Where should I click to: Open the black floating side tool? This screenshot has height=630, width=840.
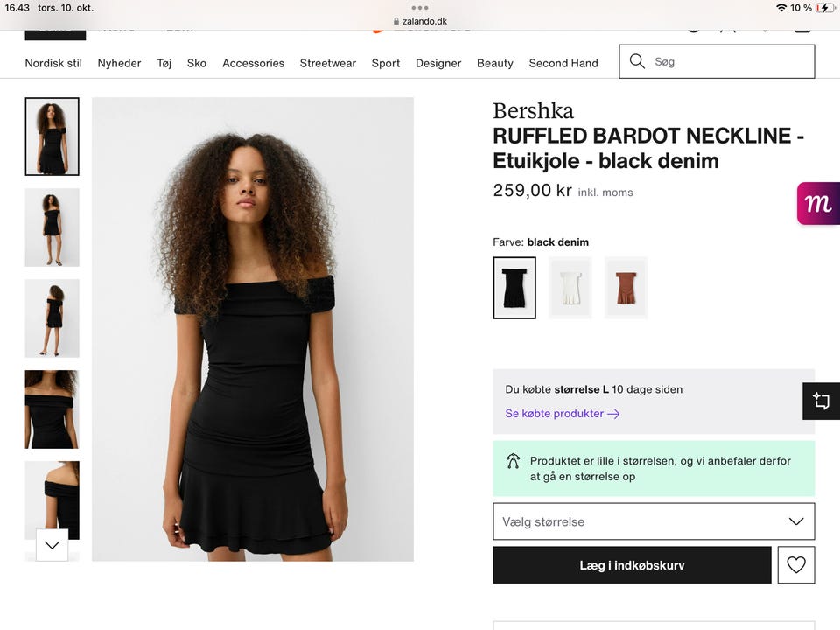[821, 401]
